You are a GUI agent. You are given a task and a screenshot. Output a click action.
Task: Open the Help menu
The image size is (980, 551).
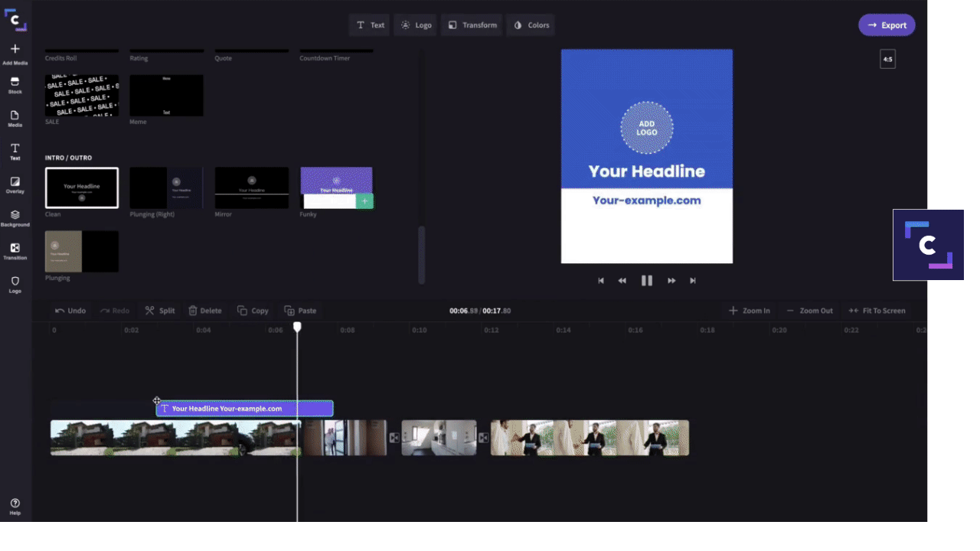click(x=15, y=507)
